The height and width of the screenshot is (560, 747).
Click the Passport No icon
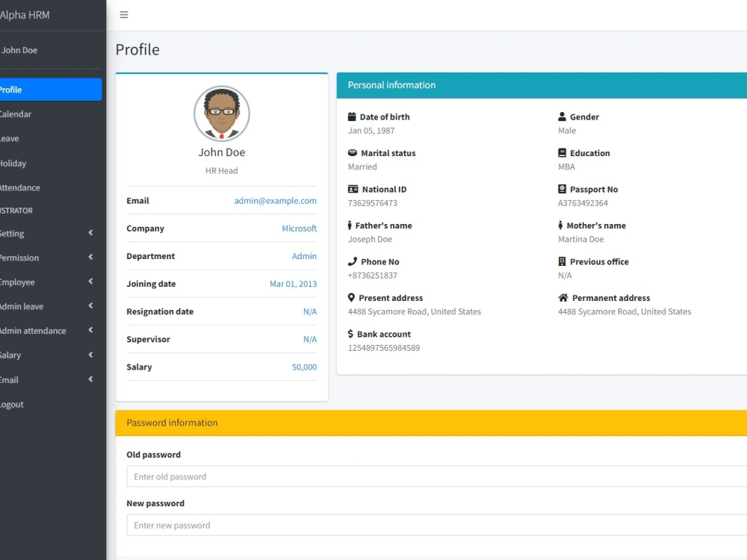(x=562, y=189)
